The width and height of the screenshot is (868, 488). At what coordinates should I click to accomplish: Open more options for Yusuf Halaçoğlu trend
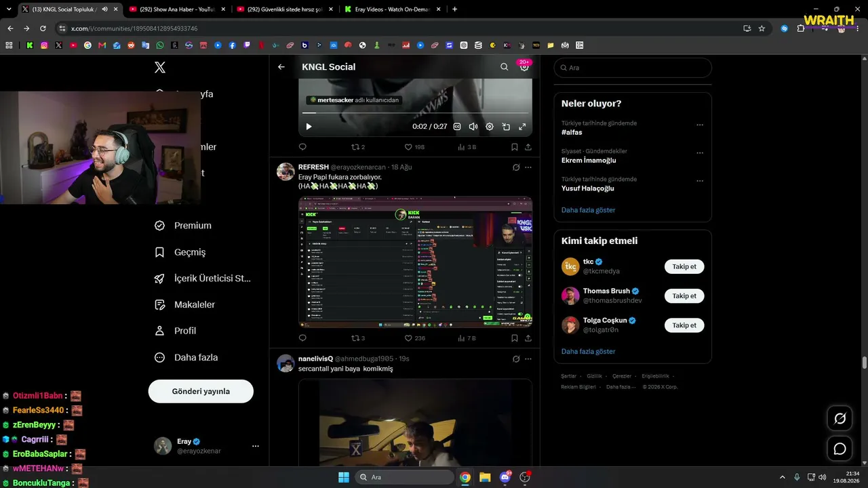tap(700, 181)
